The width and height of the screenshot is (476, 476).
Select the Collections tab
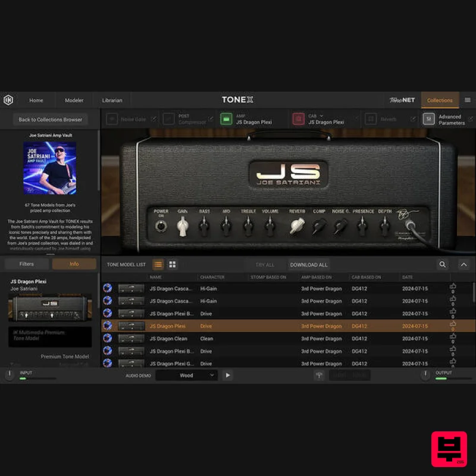(440, 100)
